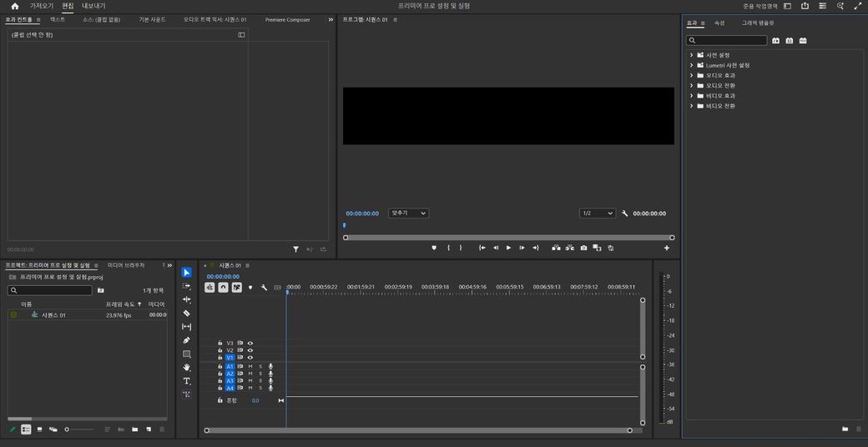Mute the A1 audio track
Image resolution: width=868 pixels, height=447 pixels.
pos(250,366)
